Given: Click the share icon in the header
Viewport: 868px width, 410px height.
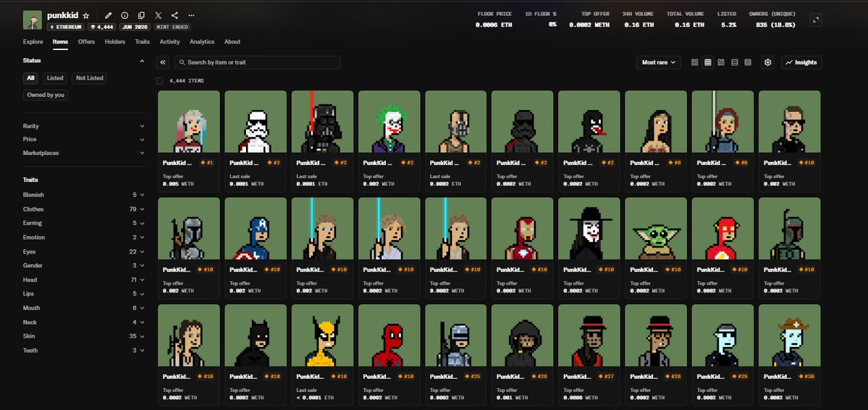Looking at the screenshot, I should [175, 15].
